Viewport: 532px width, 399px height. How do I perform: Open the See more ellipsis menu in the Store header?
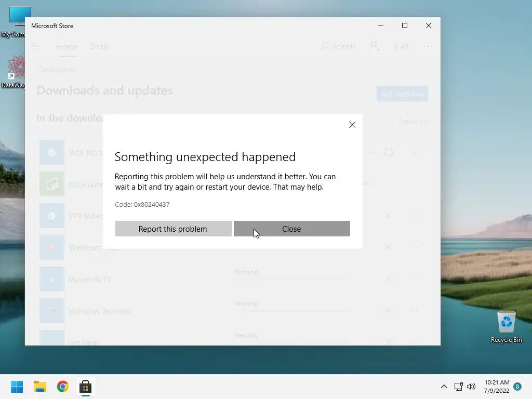[428, 46]
